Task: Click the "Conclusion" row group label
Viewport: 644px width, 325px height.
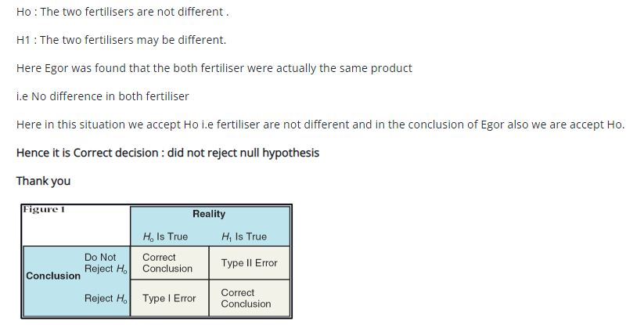Action: (x=53, y=276)
